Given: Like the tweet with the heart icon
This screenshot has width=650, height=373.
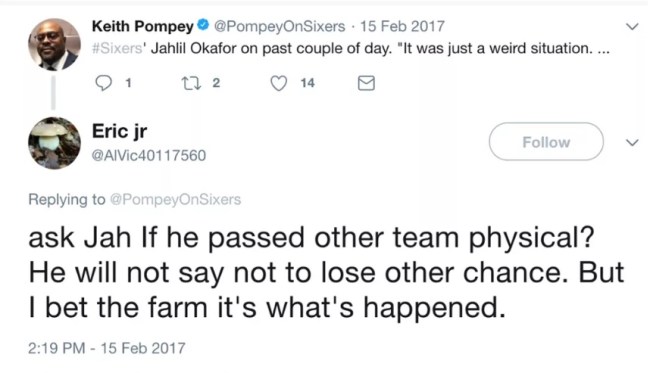Looking at the screenshot, I should tap(279, 83).
